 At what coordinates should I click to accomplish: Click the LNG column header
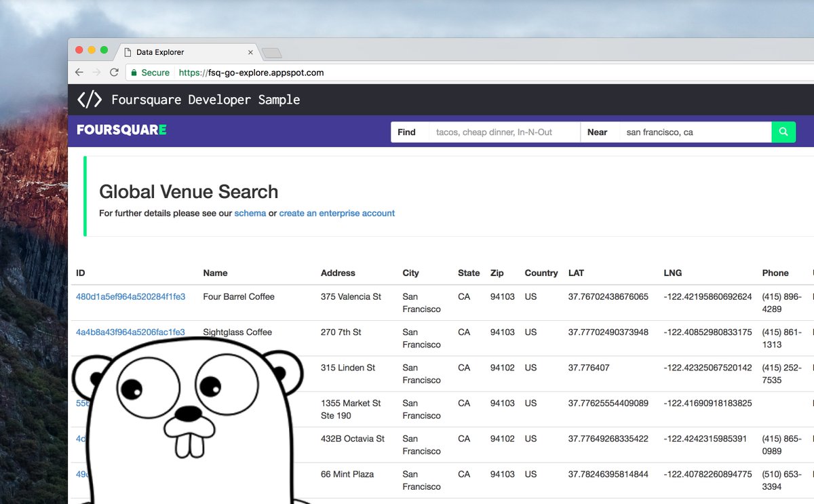pos(673,273)
